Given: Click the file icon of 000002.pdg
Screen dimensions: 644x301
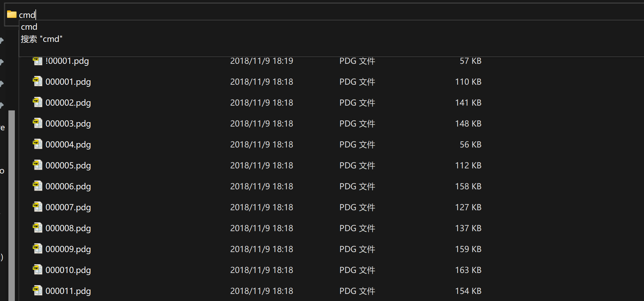Looking at the screenshot, I should click(37, 103).
